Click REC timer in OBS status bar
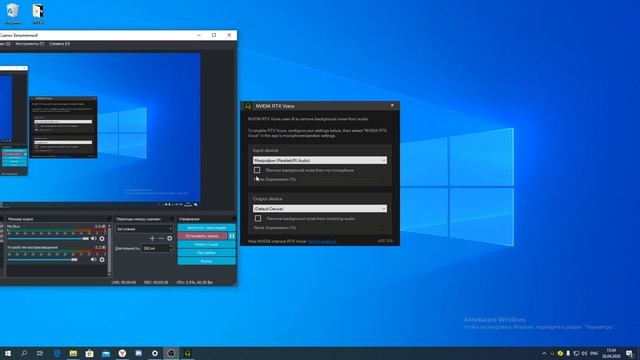 pos(156,282)
